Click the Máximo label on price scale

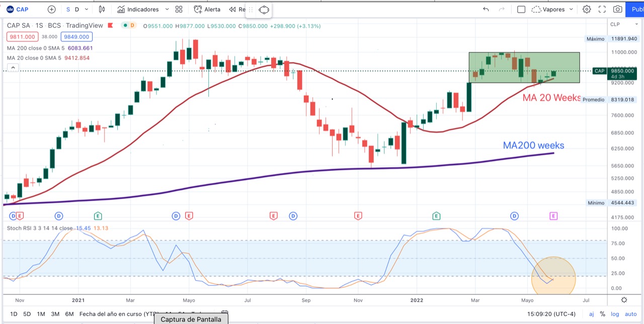coord(595,39)
